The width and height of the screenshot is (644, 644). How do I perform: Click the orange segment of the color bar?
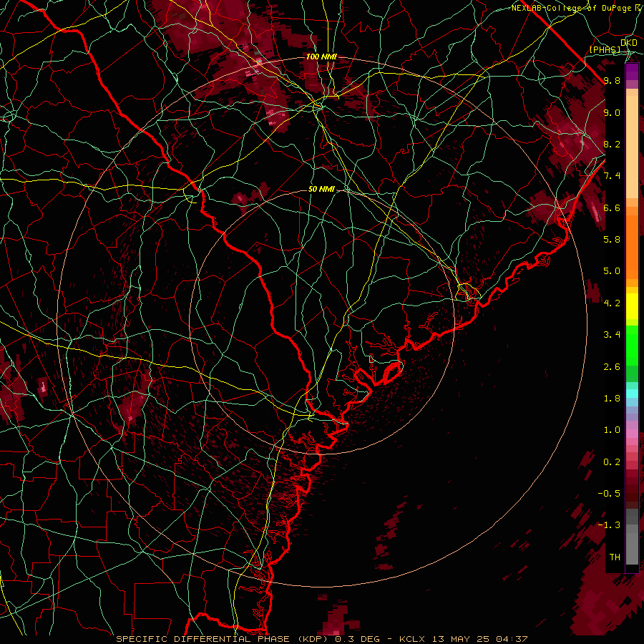632,243
